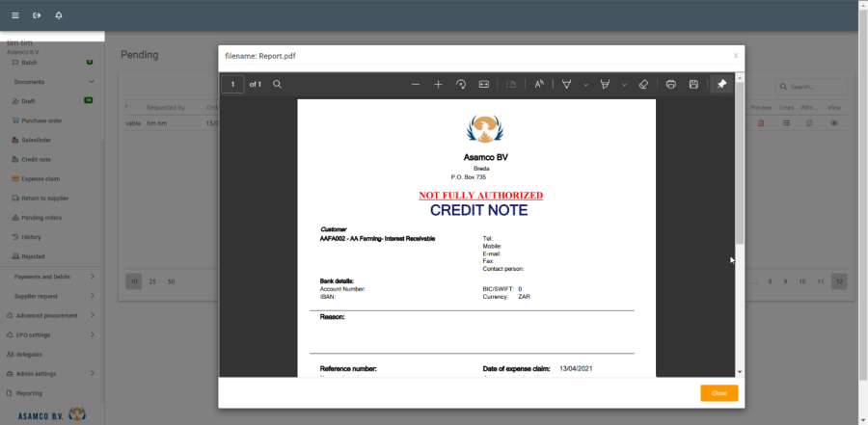Save the PDF with the disk icon
Screen dimensions: 868x425
click(693, 85)
